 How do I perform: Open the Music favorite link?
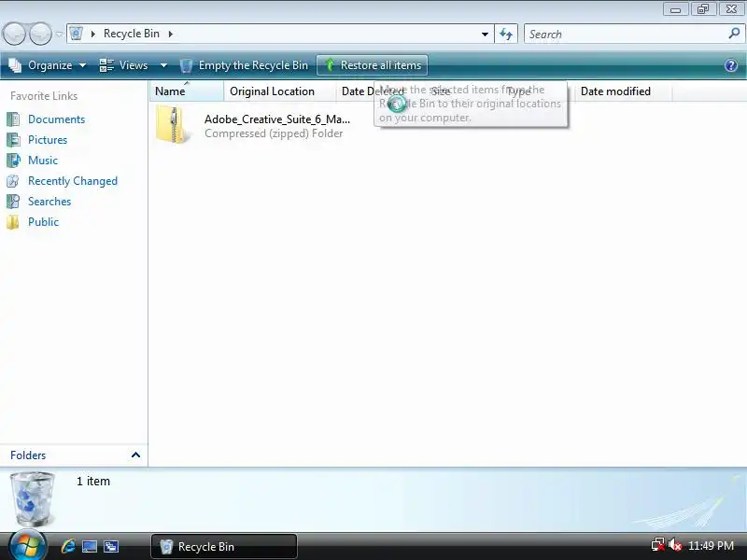43,161
